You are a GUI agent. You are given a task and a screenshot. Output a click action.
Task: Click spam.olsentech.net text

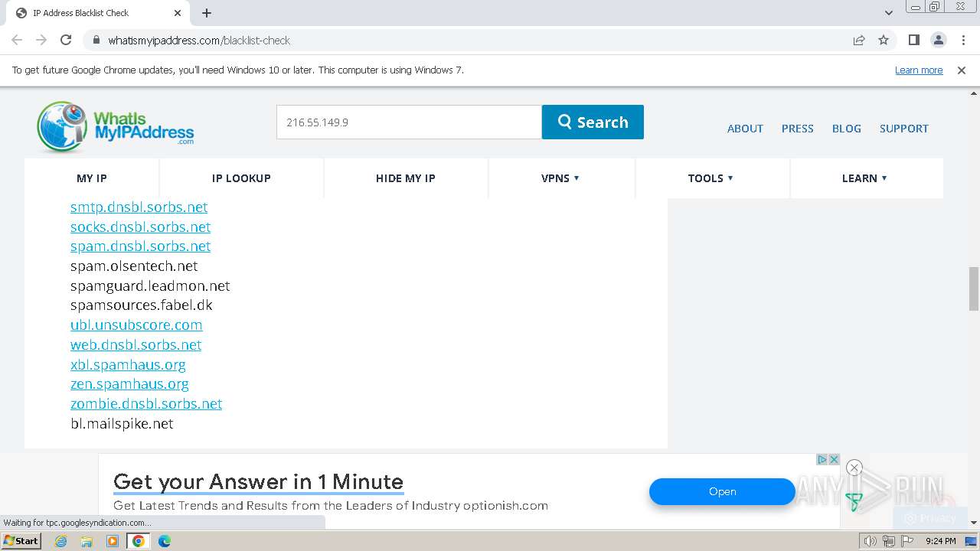[x=134, y=266]
